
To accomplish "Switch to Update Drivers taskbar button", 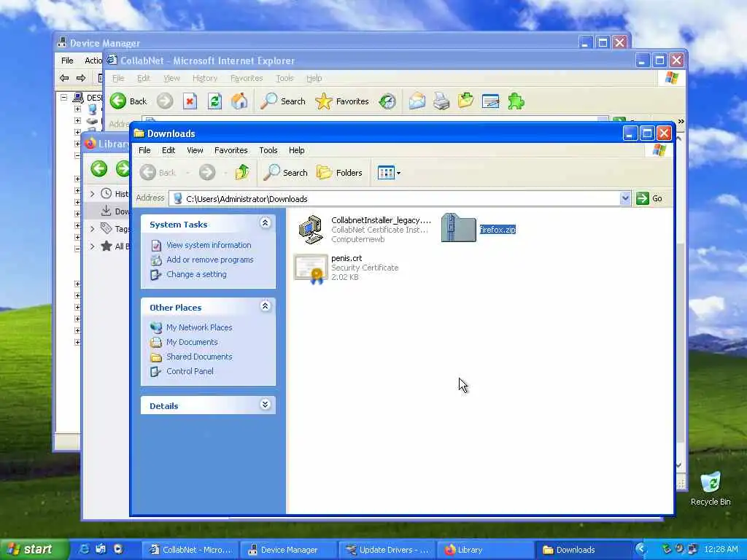I will tap(387, 550).
